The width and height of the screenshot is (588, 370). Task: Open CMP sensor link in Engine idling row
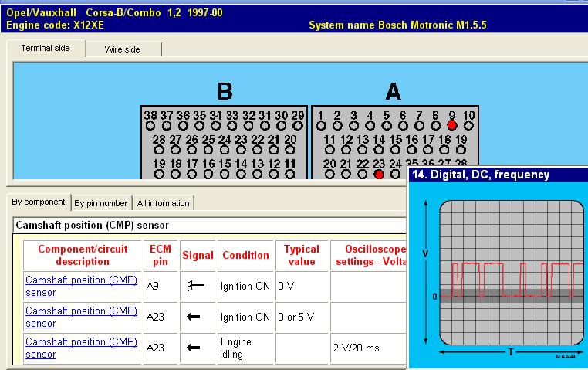[x=81, y=348]
